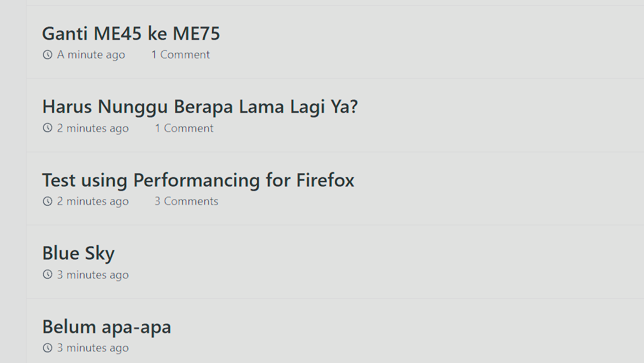
Task: Click clock icon under Harus Nunggu Berapa Lama
Action: pyautogui.click(x=47, y=128)
